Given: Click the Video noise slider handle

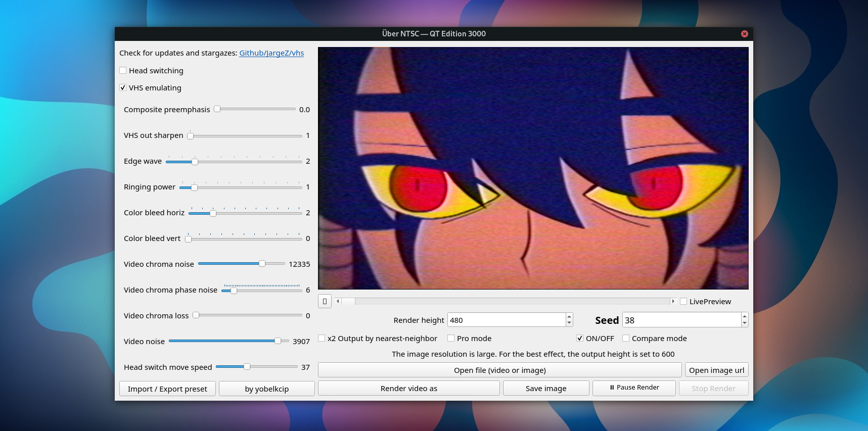Looking at the screenshot, I should point(278,341).
